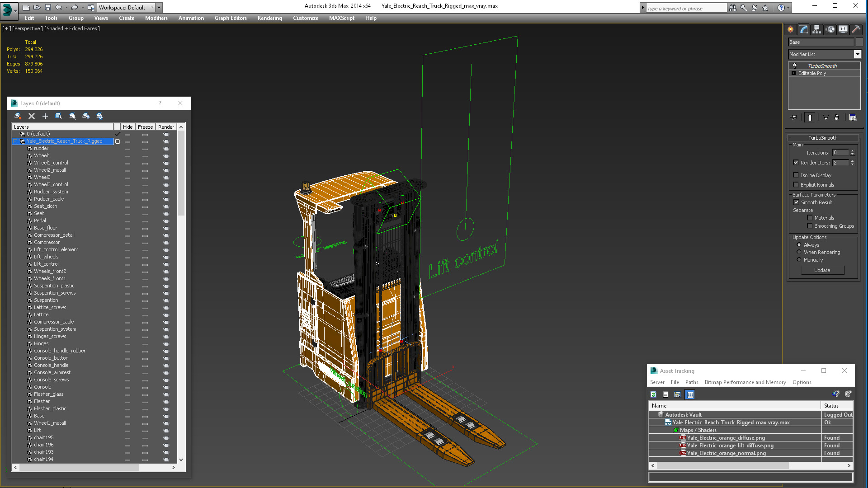Viewport: 868px width, 488px height.
Task: Toggle the TurboSmooth lightbulb in modifier stack
Action: [795, 66]
